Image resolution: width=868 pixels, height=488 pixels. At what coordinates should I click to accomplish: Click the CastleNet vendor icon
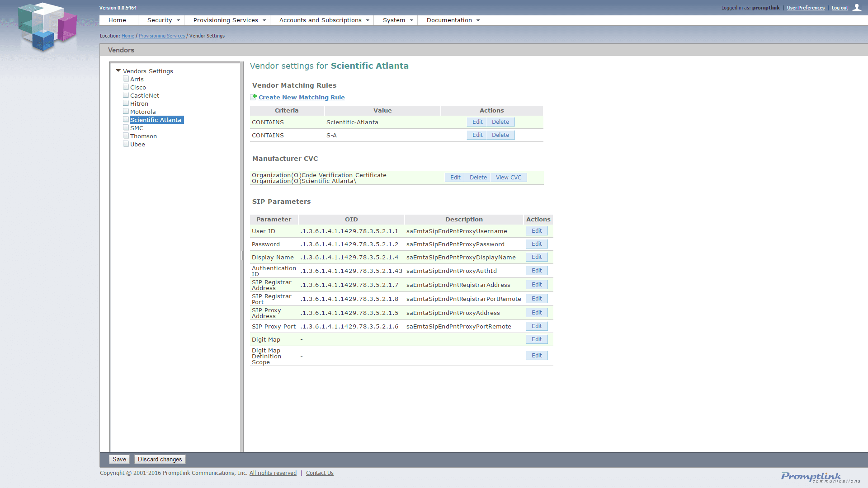[x=126, y=95]
